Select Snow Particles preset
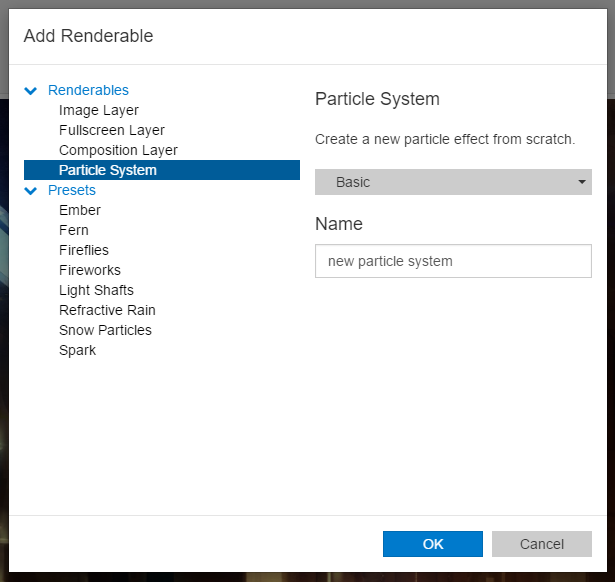615x582 pixels. coord(105,330)
